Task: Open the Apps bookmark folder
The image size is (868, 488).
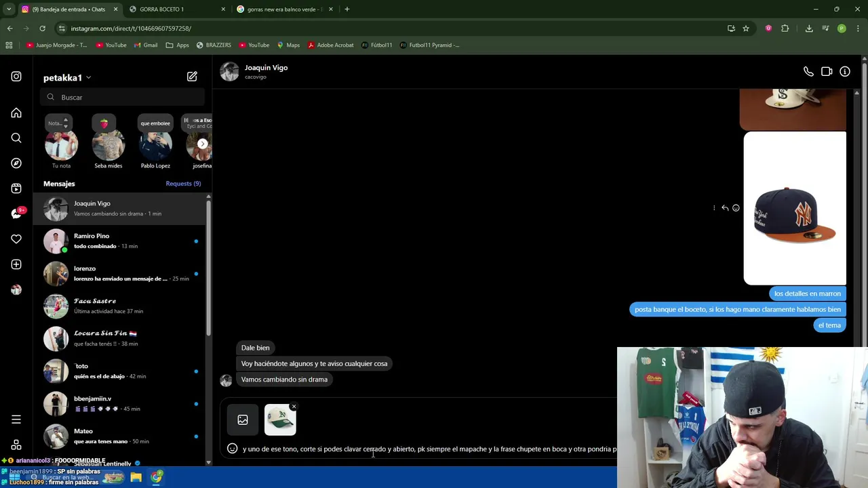Action: click(x=177, y=45)
